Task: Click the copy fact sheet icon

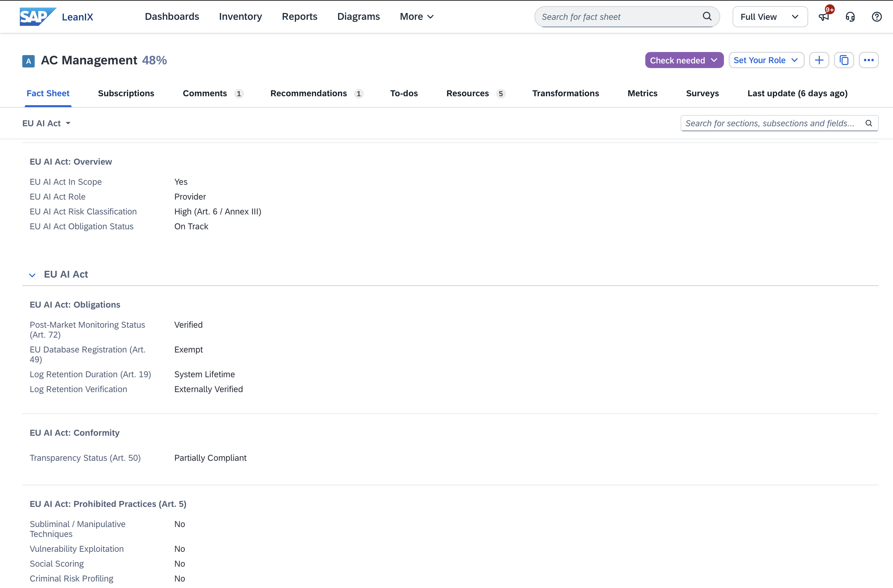Action: (844, 60)
